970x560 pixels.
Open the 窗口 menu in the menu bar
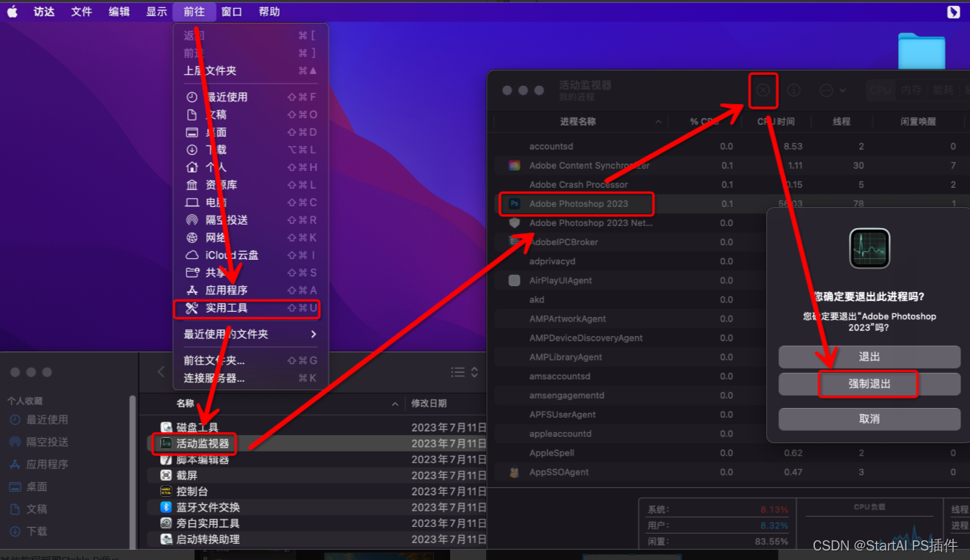pos(232,12)
